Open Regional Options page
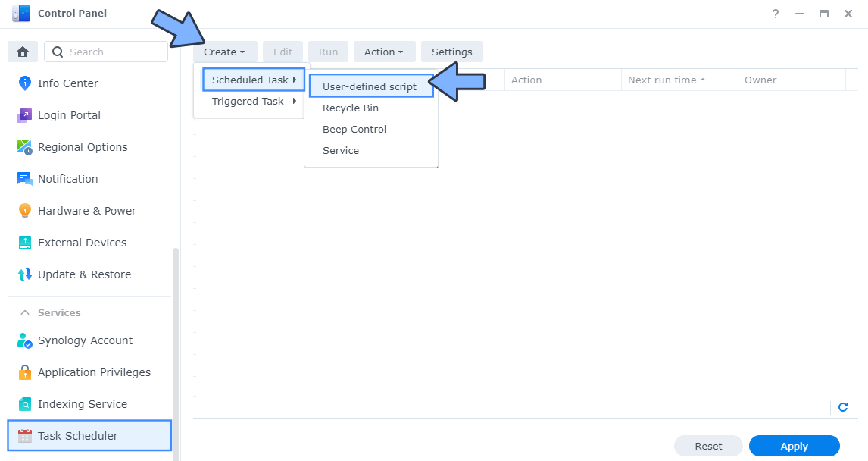Viewport: 868px width, 461px height. pos(83,147)
